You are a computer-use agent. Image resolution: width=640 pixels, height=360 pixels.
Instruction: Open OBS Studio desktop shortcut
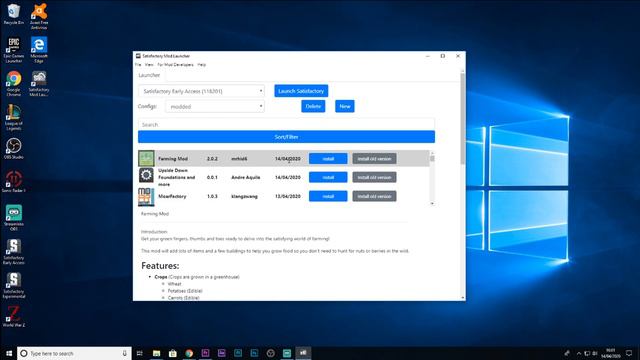pyautogui.click(x=13, y=149)
